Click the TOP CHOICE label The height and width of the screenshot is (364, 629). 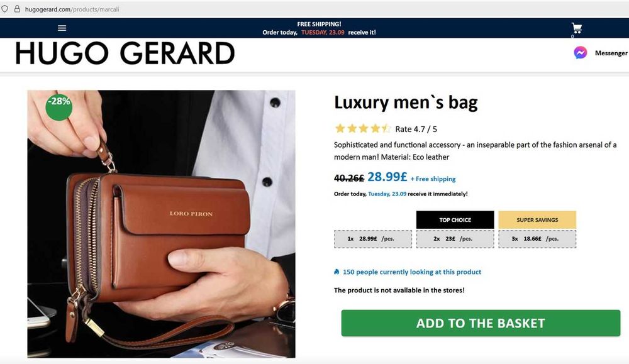pyautogui.click(x=455, y=219)
